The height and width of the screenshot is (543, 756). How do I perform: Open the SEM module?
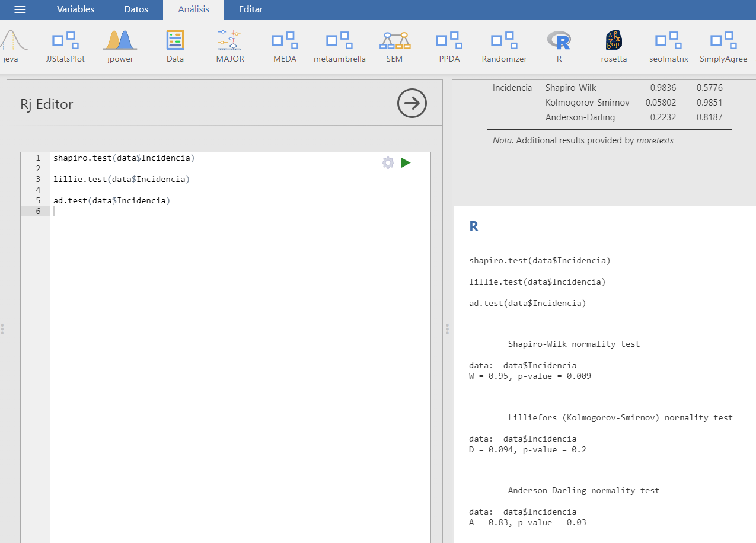point(394,46)
